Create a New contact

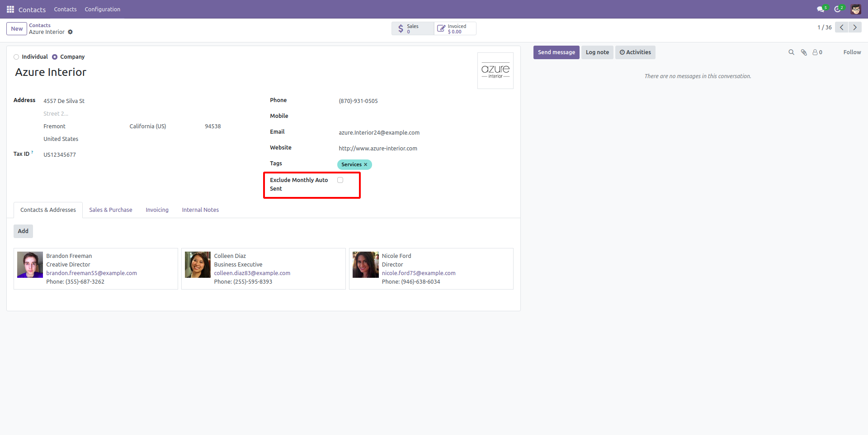(17, 29)
